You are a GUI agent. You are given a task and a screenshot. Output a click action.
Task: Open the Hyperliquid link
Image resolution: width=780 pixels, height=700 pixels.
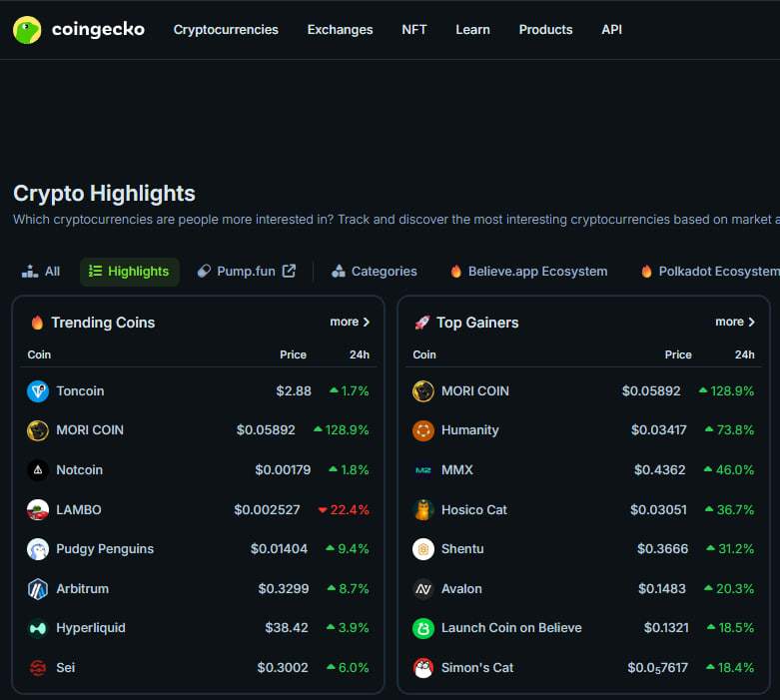[91, 628]
